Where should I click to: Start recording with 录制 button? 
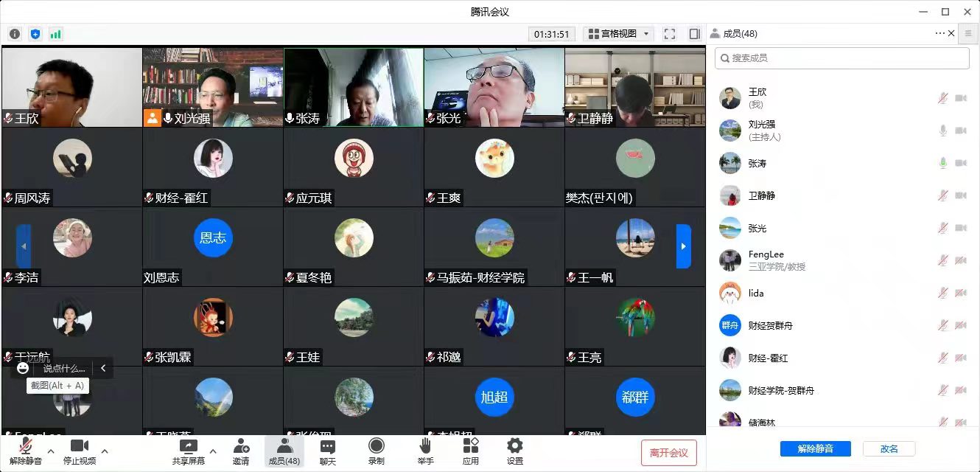376,451
